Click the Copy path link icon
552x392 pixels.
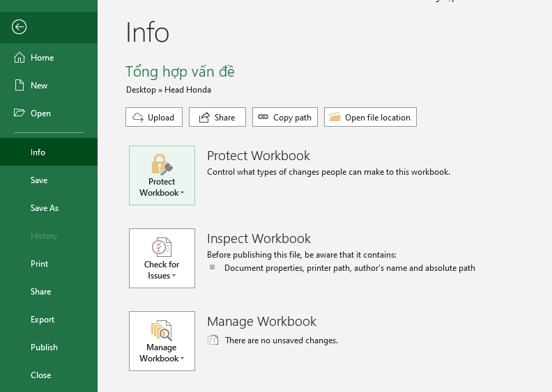[263, 117]
